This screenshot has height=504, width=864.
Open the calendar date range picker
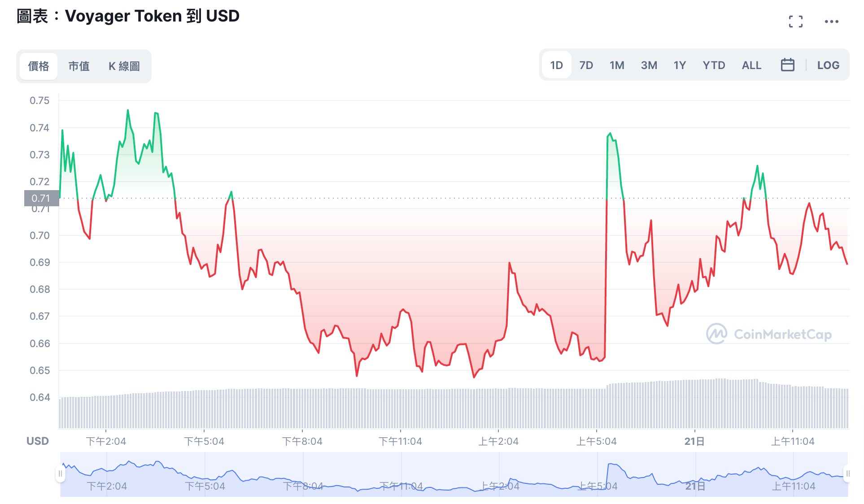point(787,65)
